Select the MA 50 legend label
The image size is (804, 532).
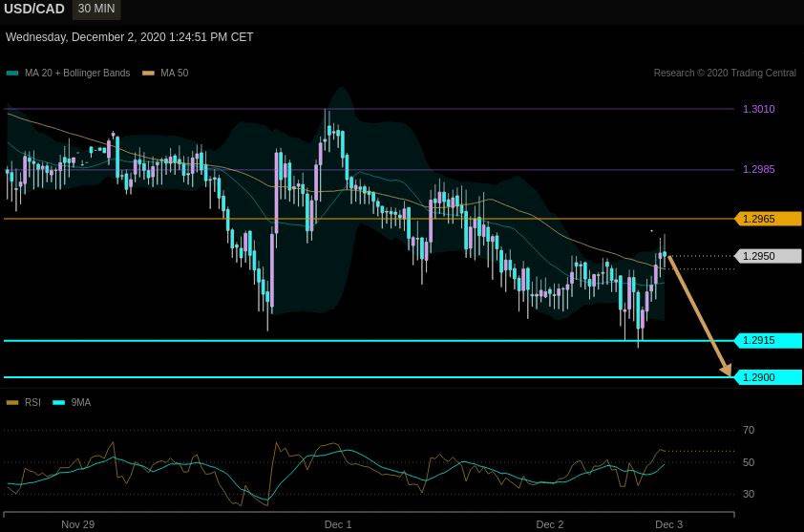pyautogui.click(x=175, y=73)
